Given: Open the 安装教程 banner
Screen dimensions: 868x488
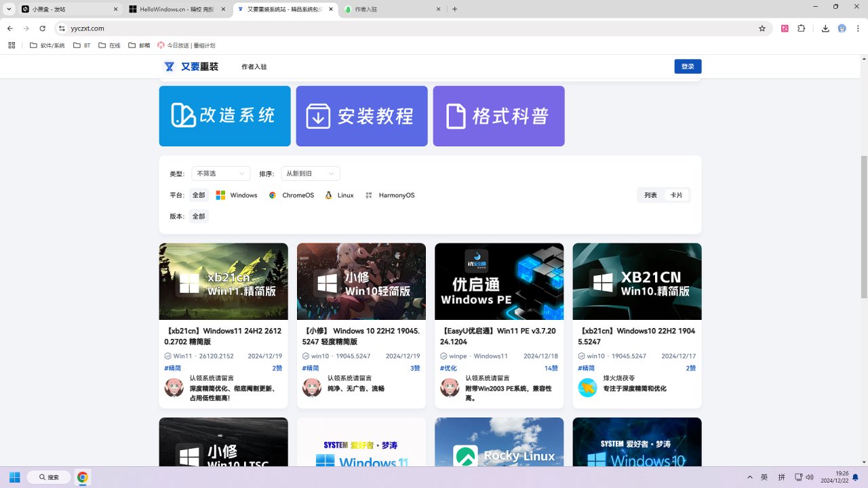Looking at the screenshot, I should click(361, 116).
